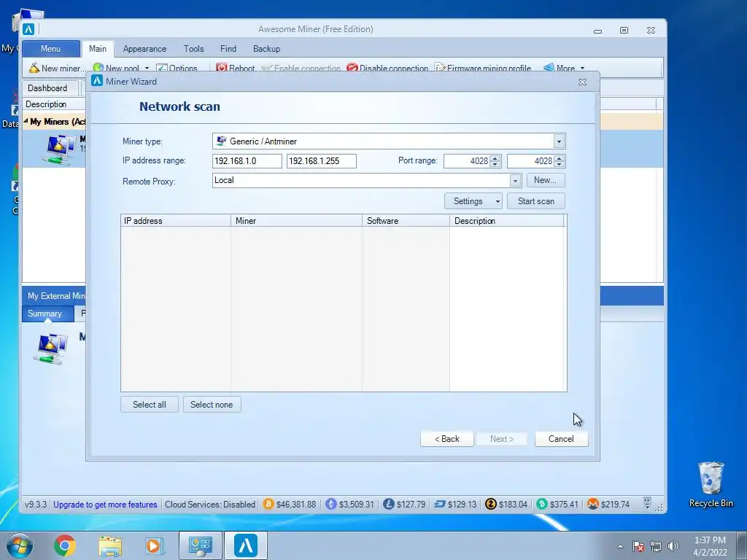Screen dimensions: 747x560
Task: Collapse the My Miners group
Action: click(26, 122)
